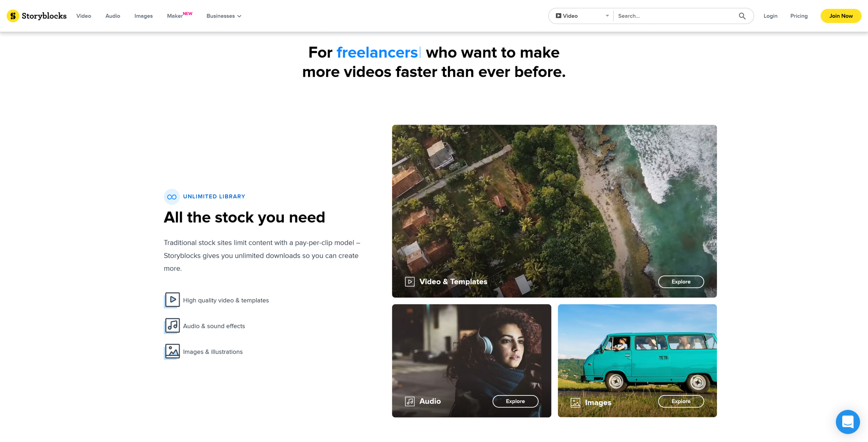The width and height of the screenshot is (868, 442).
Task: Click the music note icon beside Audio & sound effects
Action: tap(172, 326)
